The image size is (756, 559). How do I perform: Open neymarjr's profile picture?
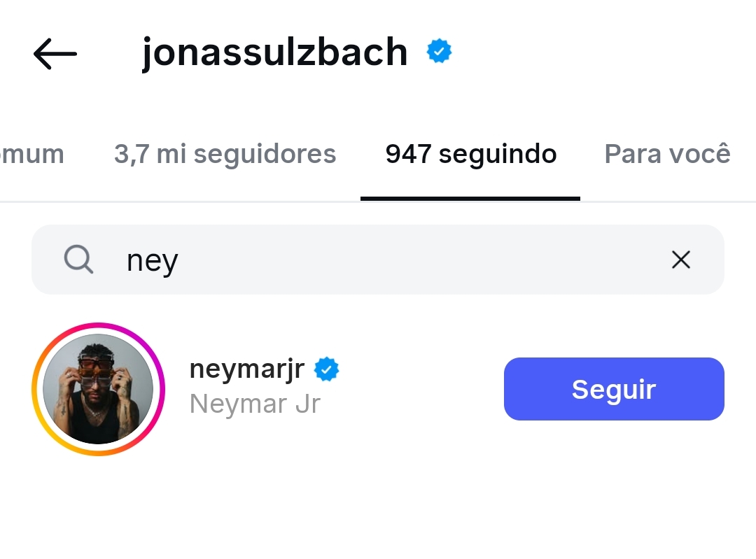98,389
